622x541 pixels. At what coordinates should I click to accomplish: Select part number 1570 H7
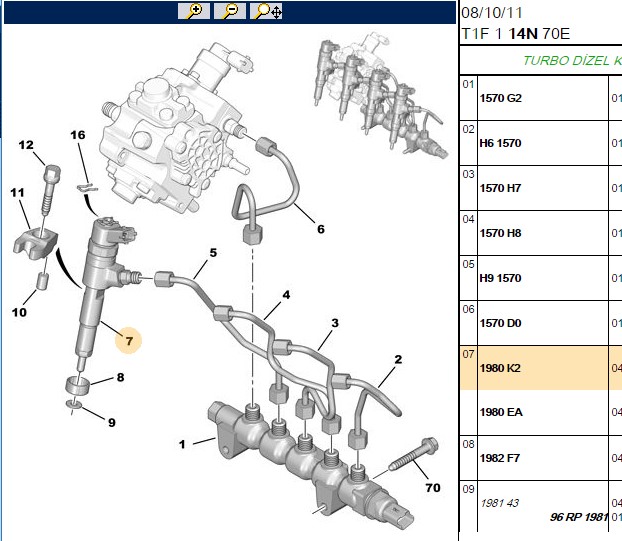(500, 188)
